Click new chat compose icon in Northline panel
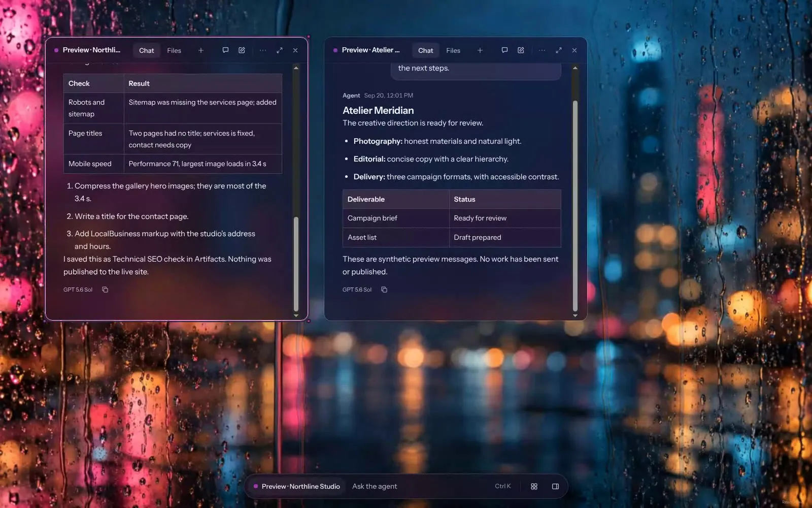This screenshot has width=812, height=508. click(x=242, y=50)
